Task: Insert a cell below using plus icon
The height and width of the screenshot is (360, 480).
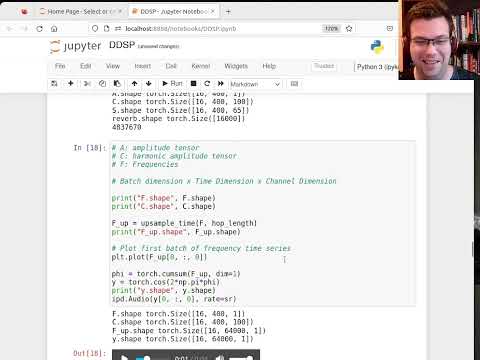Action: (70, 83)
